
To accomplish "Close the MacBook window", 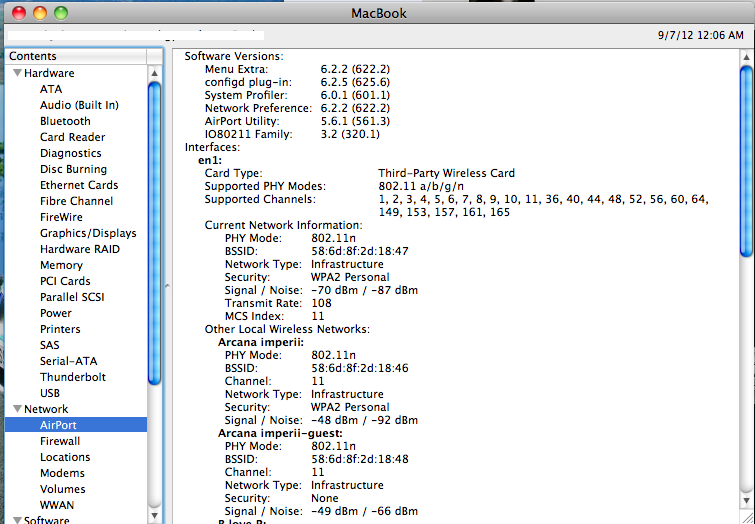I will coord(19,13).
